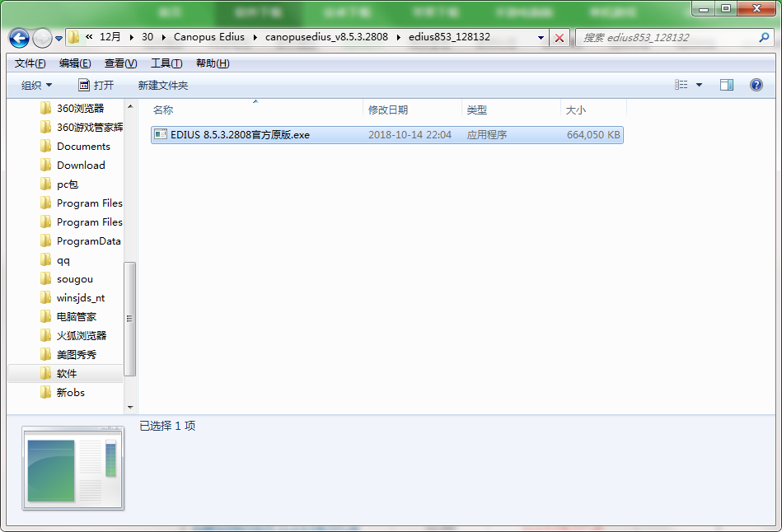Screen dimensions: 782x532
Task: Open the 帮助(H) menu
Action: point(213,63)
